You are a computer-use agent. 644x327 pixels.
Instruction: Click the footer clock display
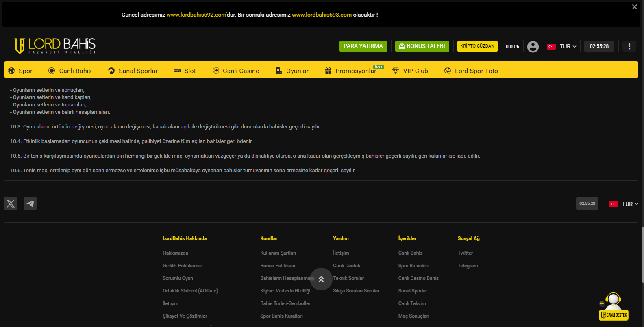click(x=587, y=204)
